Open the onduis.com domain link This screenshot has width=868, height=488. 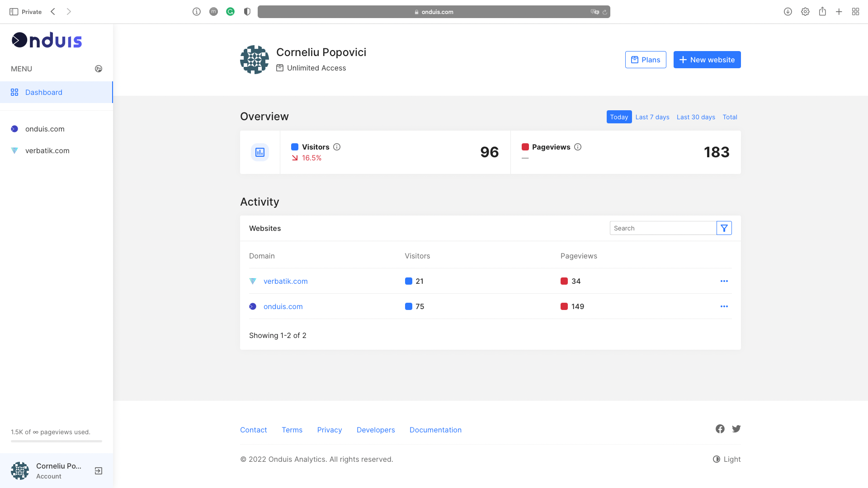coord(283,306)
